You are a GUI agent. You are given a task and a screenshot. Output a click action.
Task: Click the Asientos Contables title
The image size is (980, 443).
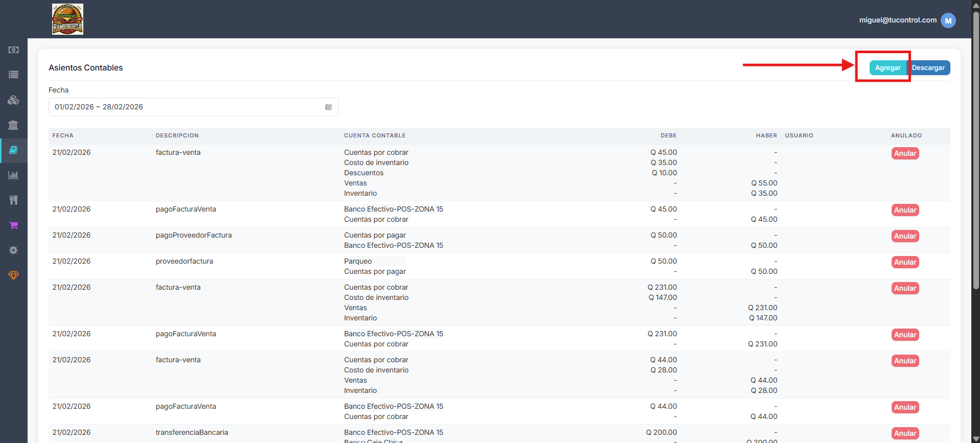[x=86, y=67]
